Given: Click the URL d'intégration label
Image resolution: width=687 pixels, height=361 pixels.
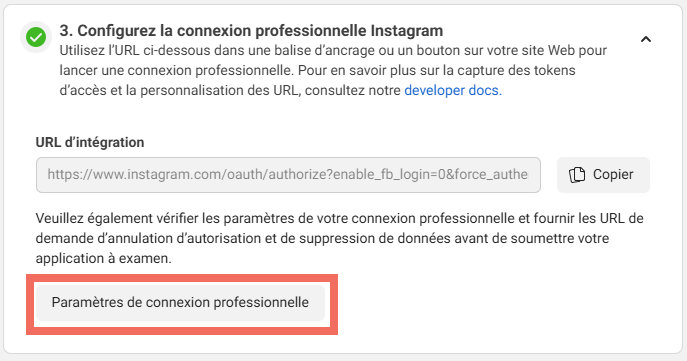Looking at the screenshot, I should [90, 142].
